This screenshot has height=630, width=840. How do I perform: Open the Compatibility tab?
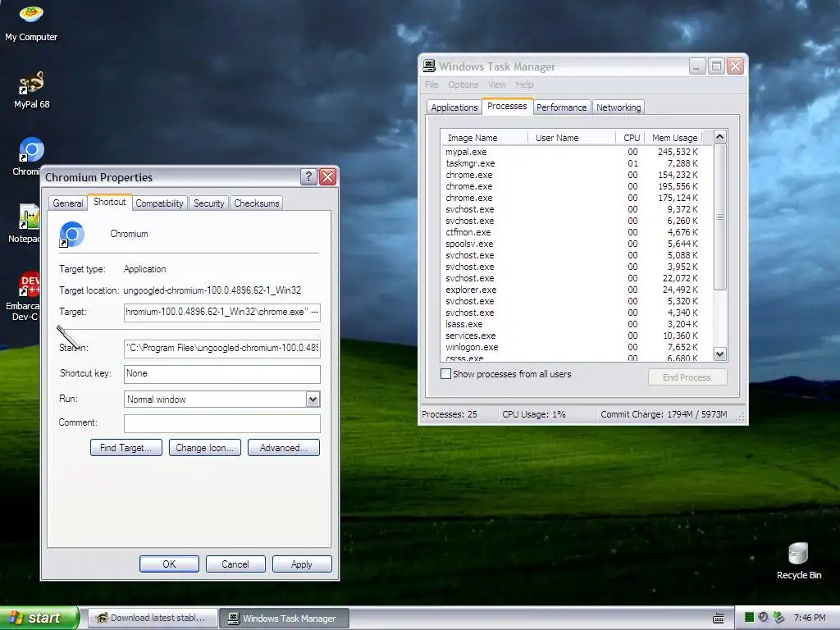[159, 203]
